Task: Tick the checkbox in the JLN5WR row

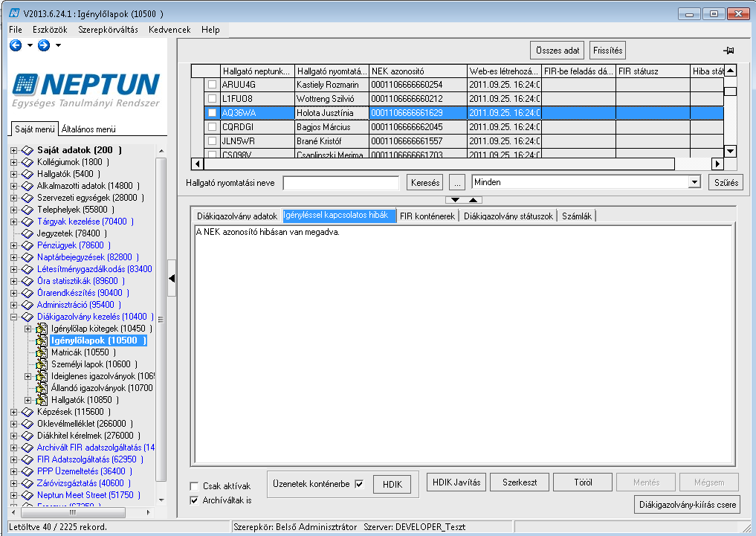Action: click(x=212, y=141)
